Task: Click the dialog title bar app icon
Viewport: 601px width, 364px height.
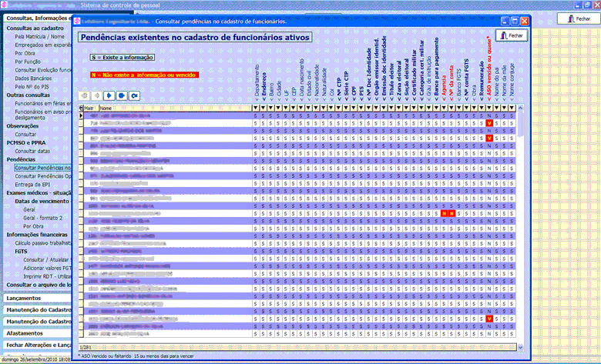Action: pyautogui.click(x=77, y=22)
